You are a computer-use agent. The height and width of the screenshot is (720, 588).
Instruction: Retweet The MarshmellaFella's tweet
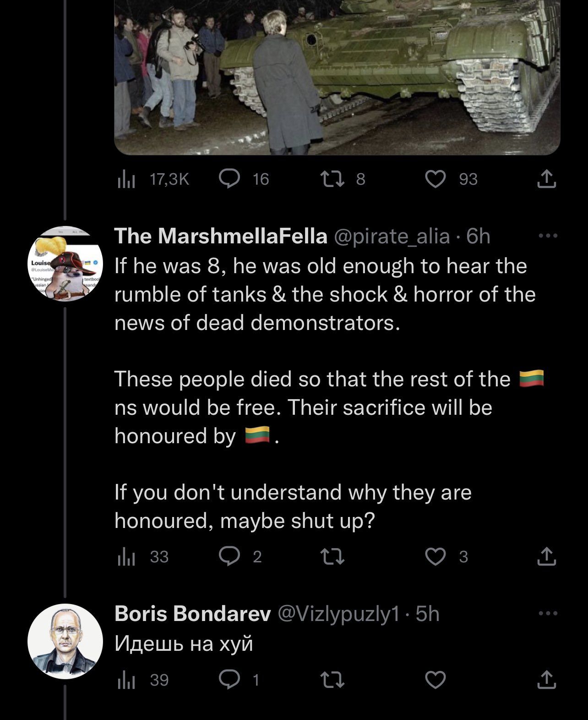point(333,556)
